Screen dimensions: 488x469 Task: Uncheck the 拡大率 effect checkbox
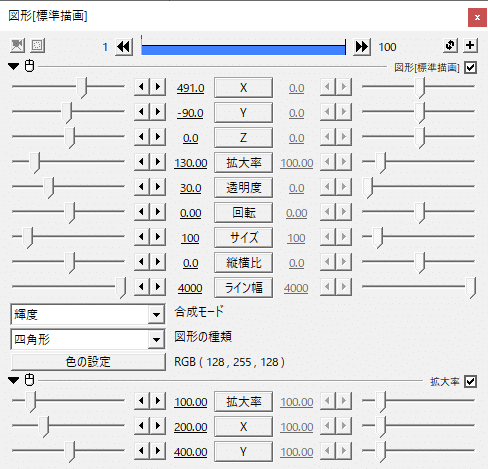470,382
